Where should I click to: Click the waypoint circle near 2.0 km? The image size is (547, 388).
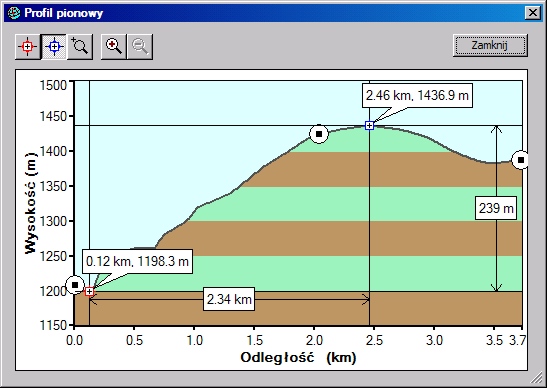[319, 134]
